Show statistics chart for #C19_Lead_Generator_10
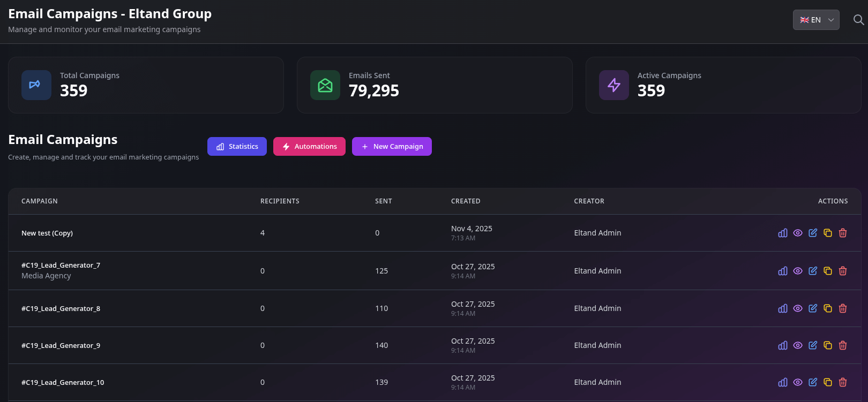Image resolution: width=868 pixels, height=402 pixels. coord(783,382)
